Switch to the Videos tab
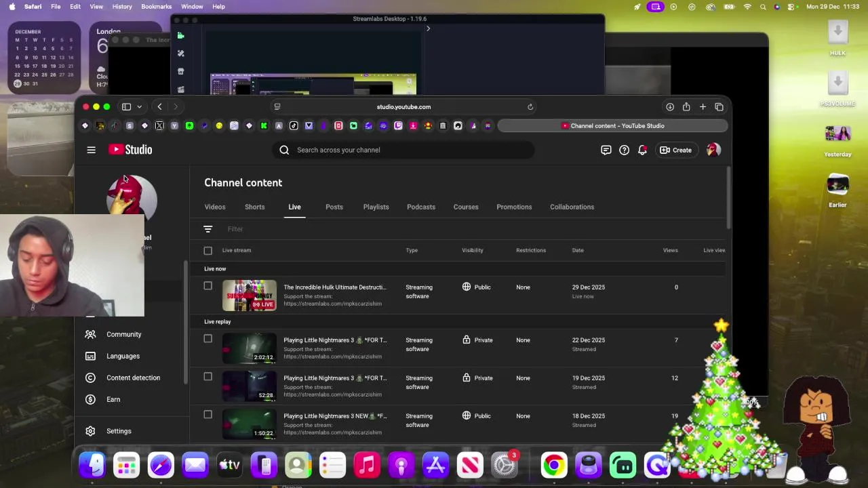This screenshot has height=488, width=868. coord(215,207)
